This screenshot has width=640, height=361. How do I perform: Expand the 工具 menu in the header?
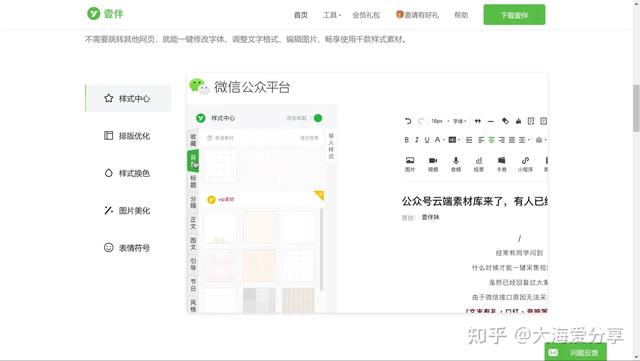point(331,15)
